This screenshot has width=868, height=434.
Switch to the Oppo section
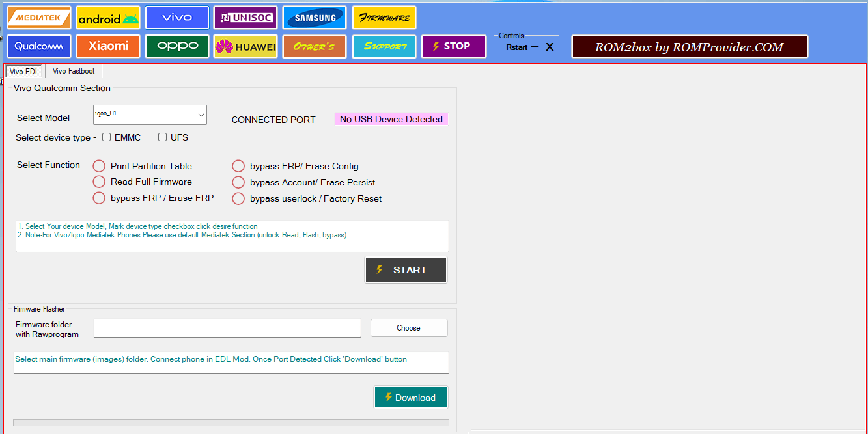(x=177, y=46)
